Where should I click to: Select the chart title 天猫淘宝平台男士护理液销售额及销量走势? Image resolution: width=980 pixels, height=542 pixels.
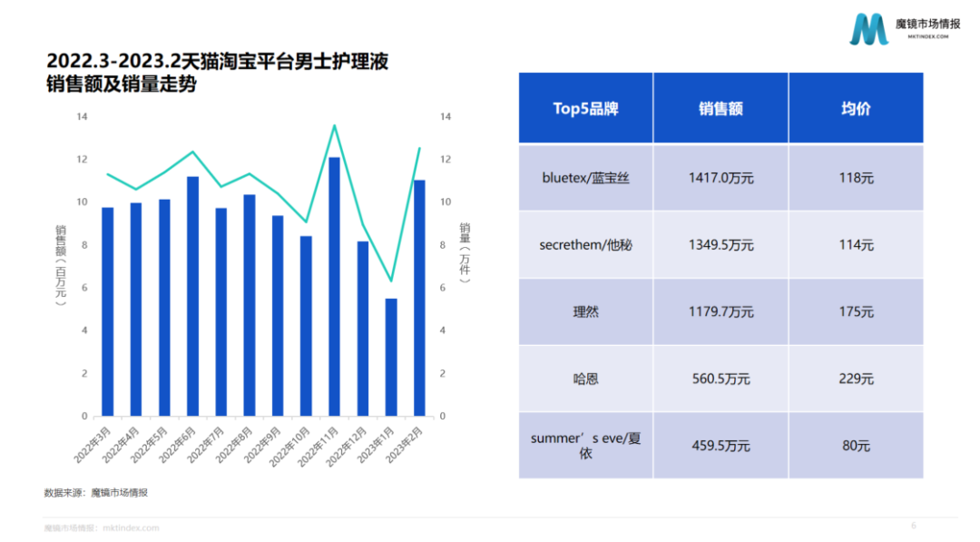218,73
